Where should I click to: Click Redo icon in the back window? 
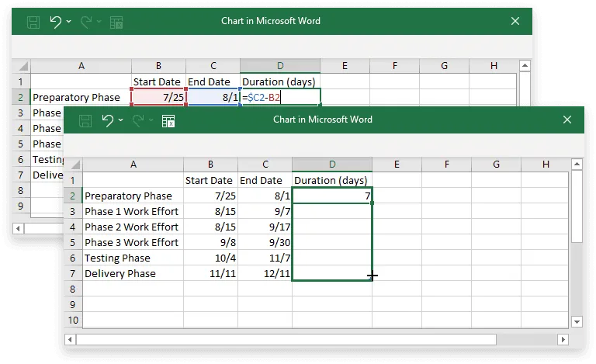pos(86,22)
